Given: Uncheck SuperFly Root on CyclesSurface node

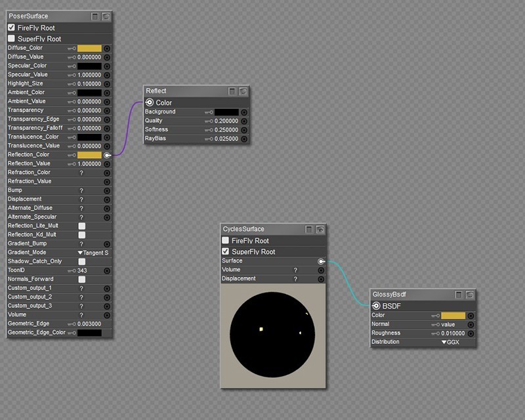Looking at the screenshot, I should click(225, 251).
